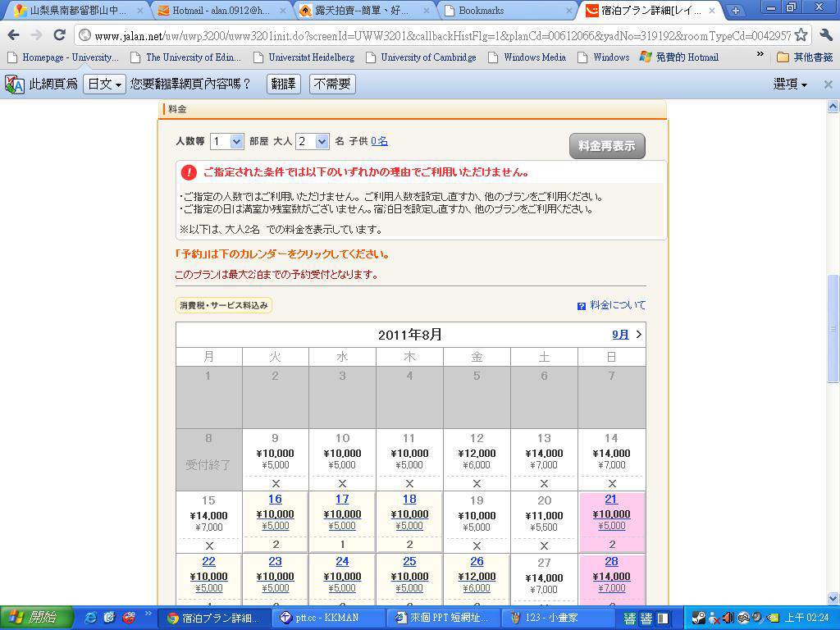
Task: Click the volume icon in system tray
Action: [728, 618]
